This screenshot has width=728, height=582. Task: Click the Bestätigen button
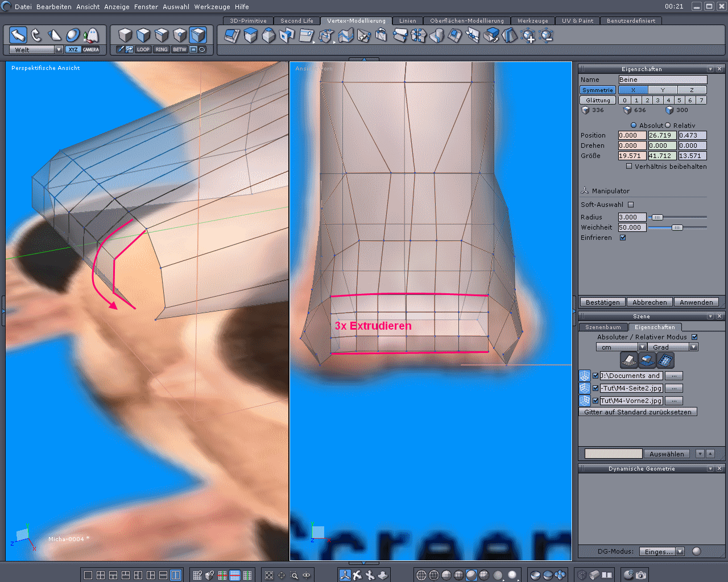603,302
